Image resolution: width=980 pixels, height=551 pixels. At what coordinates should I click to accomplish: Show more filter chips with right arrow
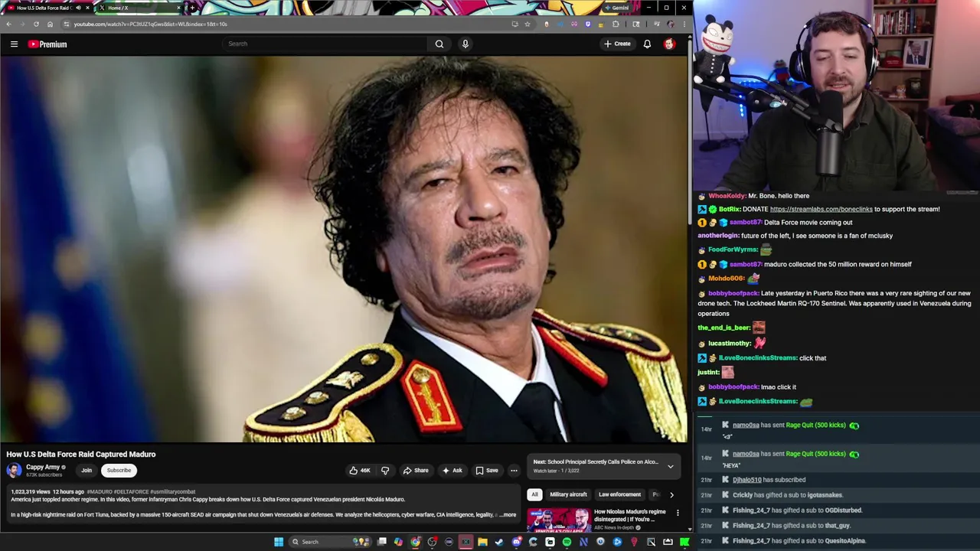(x=672, y=494)
